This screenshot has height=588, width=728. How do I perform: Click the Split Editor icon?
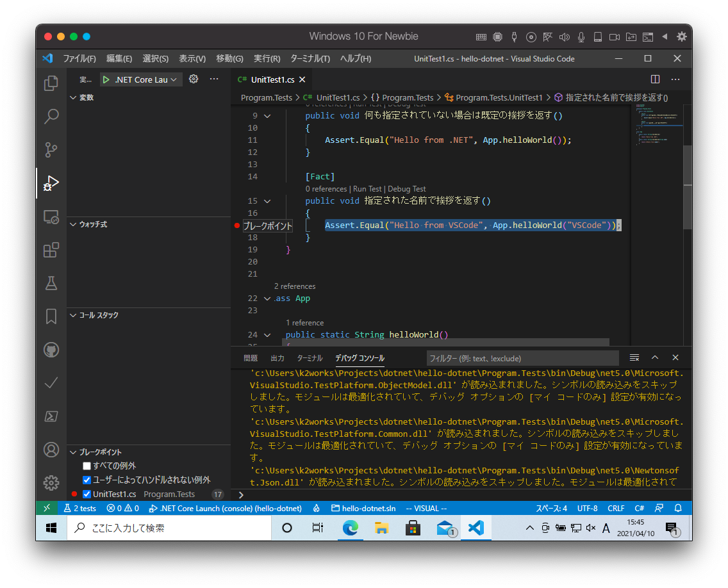pos(655,79)
